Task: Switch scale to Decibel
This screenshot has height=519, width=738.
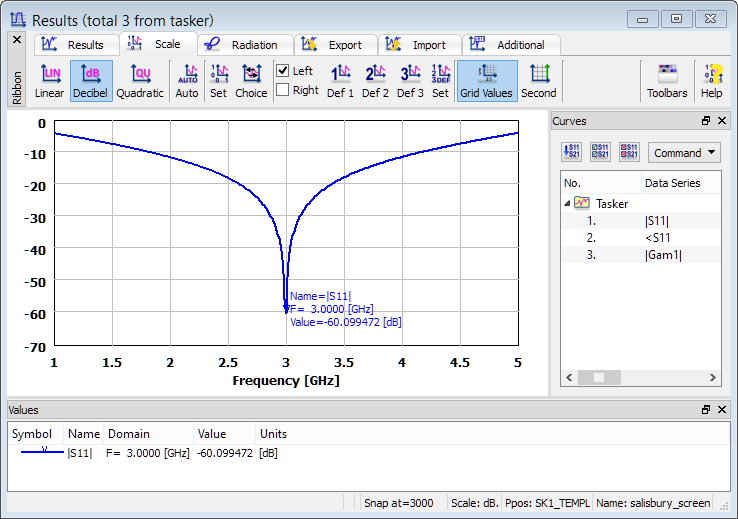Action: click(x=91, y=81)
